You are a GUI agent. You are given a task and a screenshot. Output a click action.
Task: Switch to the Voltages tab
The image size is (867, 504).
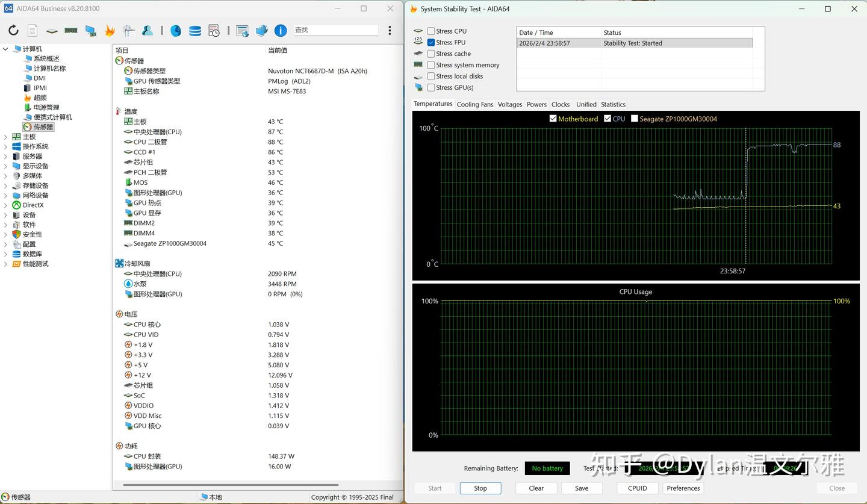pyautogui.click(x=510, y=104)
